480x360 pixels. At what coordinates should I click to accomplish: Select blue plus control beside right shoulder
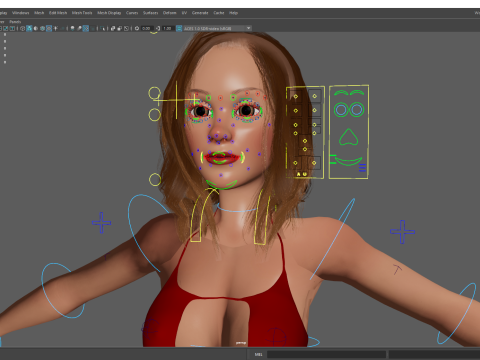tap(402, 232)
